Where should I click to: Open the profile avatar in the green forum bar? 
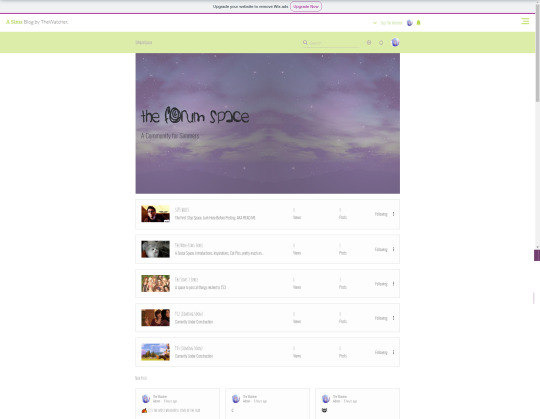(395, 42)
